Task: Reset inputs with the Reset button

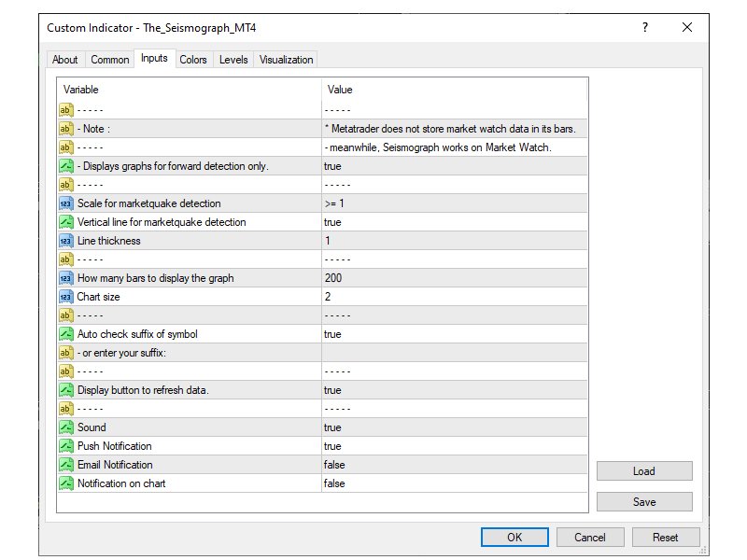Action: (666, 538)
